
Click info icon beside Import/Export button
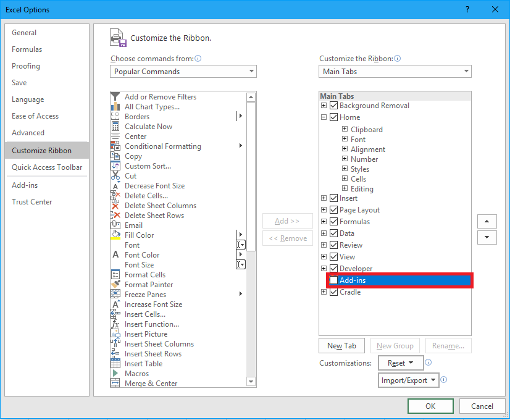click(x=444, y=380)
